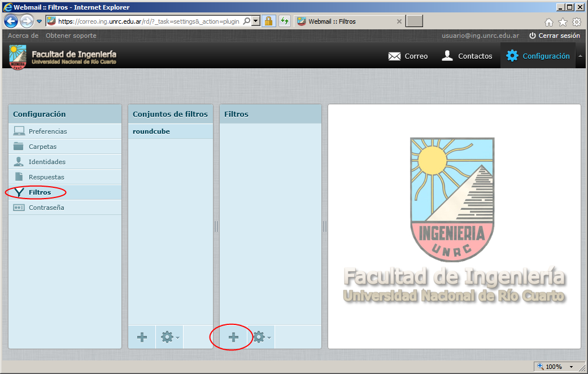Screen dimensions: 588x374
Task: Click the search magnifier in address bar
Action: point(246,21)
